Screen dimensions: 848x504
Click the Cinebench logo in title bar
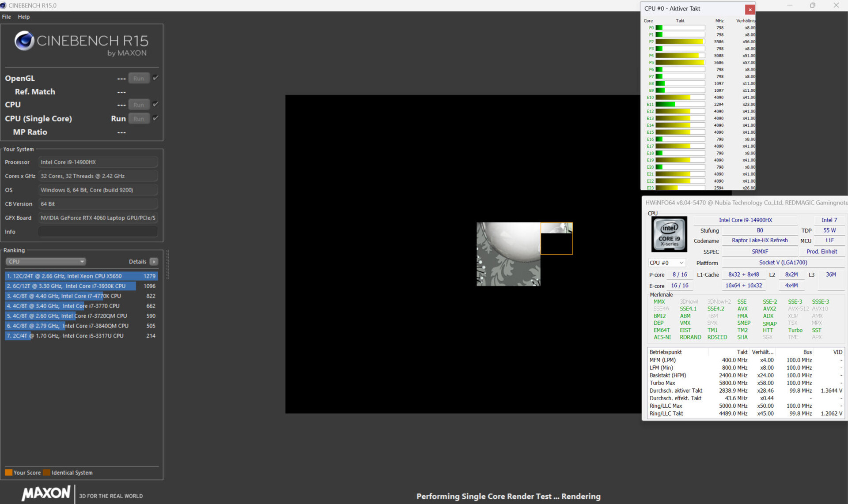tap(4, 5)
